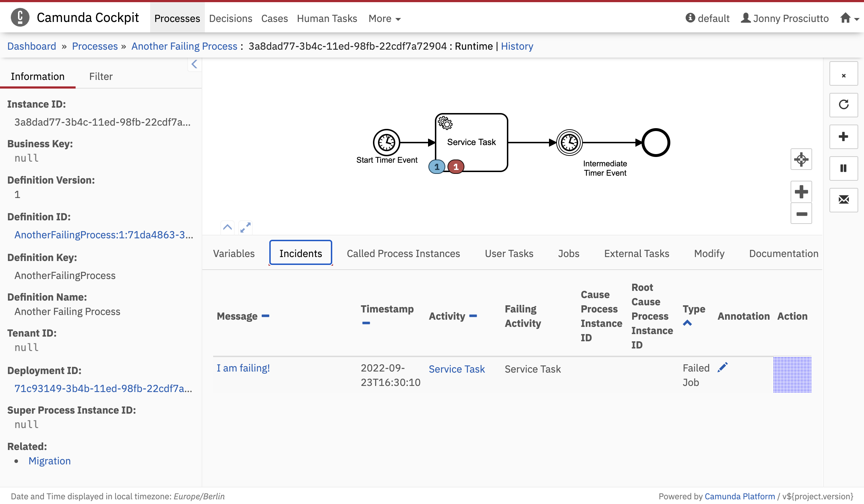864x504 pixels.
Task: Open Another Failing Process breadcrumb link
Action: (184, 46)
